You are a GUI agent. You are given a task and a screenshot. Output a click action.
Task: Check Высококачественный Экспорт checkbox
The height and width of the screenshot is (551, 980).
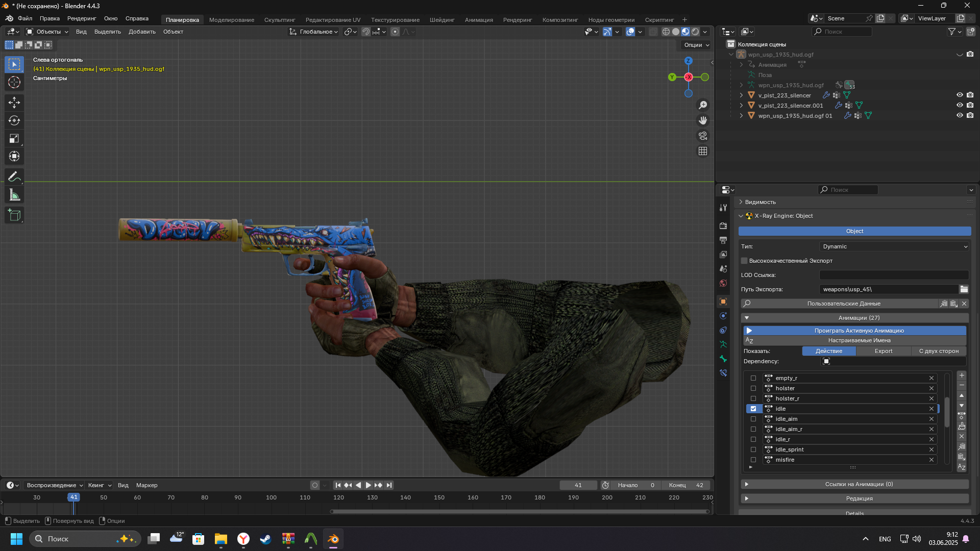(745, 261)
